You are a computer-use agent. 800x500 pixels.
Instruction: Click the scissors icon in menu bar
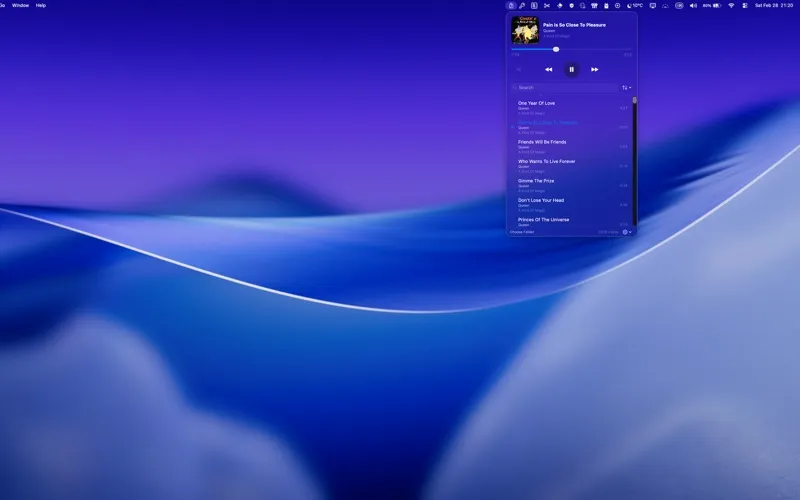546,5
